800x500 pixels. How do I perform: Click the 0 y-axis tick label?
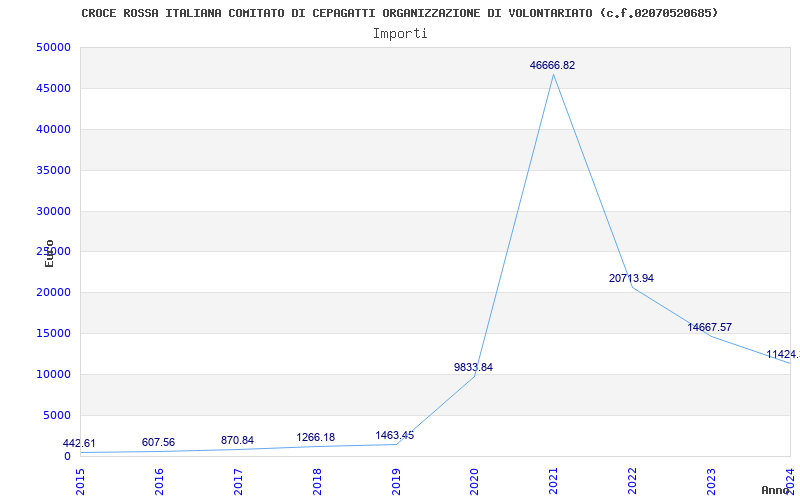click(67, 456)
